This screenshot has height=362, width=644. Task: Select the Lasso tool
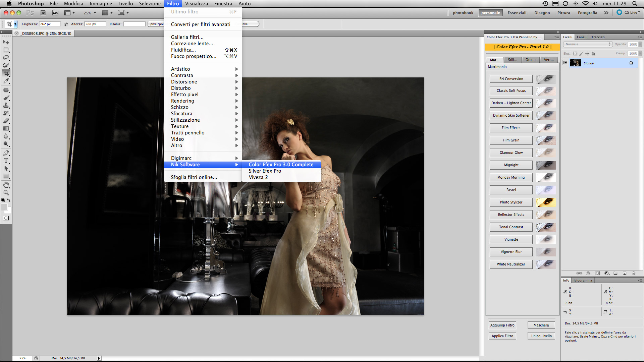6,58
